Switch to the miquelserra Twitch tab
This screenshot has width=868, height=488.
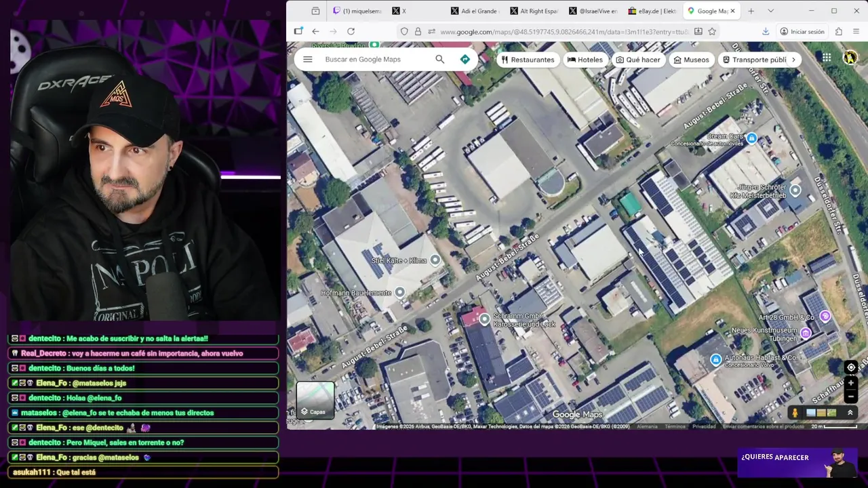(x=357, y=11)
